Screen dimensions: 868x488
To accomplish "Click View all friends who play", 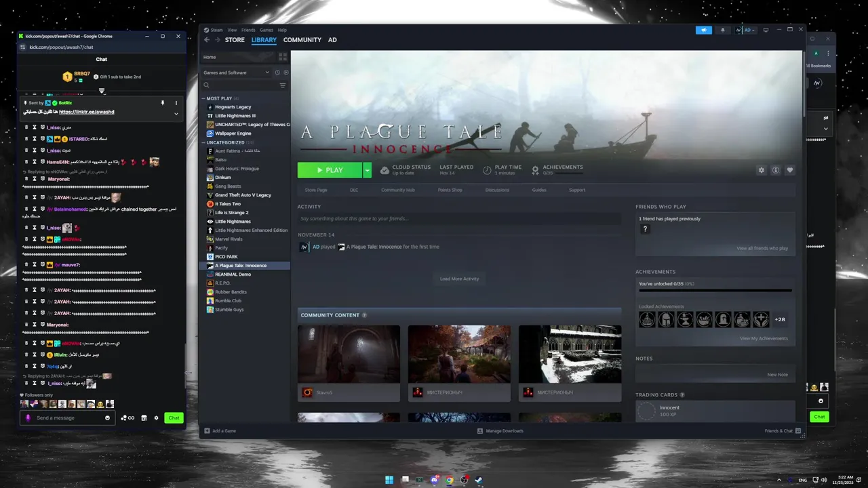I will point(762,248).
